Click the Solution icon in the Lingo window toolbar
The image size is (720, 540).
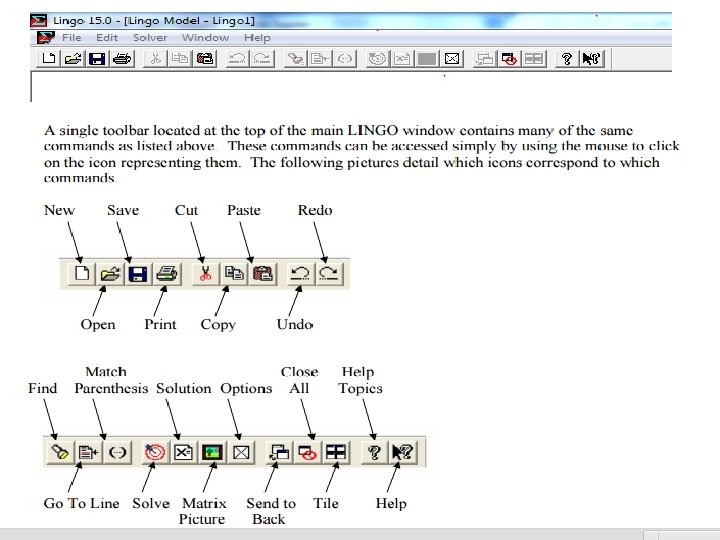(402, 59)
